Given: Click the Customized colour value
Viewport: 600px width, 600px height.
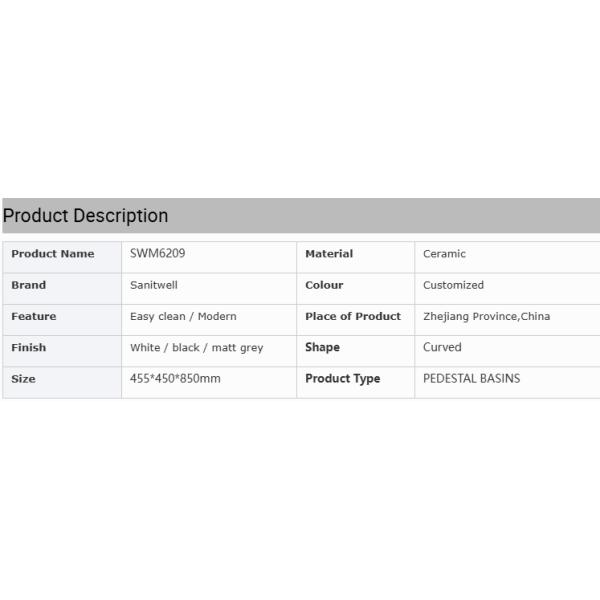Looking at the screenshot, I should pos(453,285).
